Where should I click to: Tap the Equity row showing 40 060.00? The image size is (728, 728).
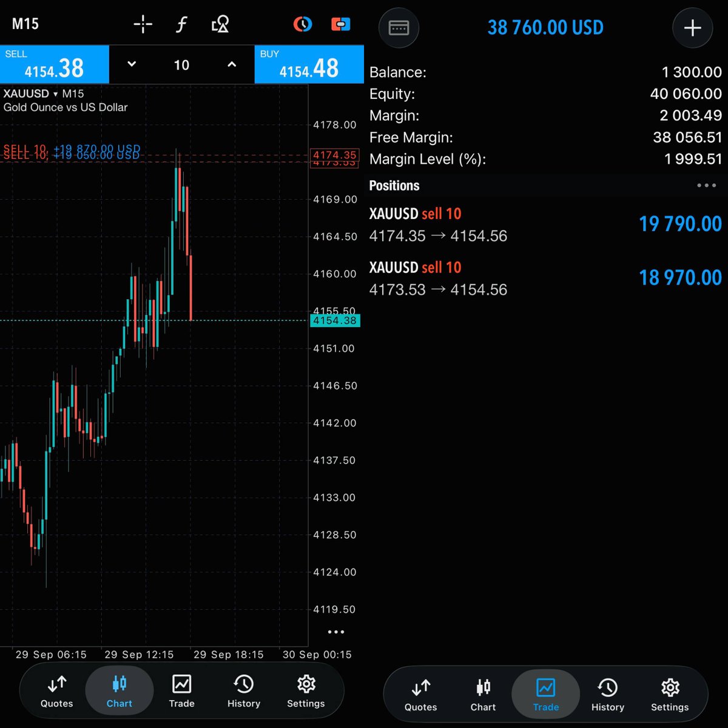[546, 94]
